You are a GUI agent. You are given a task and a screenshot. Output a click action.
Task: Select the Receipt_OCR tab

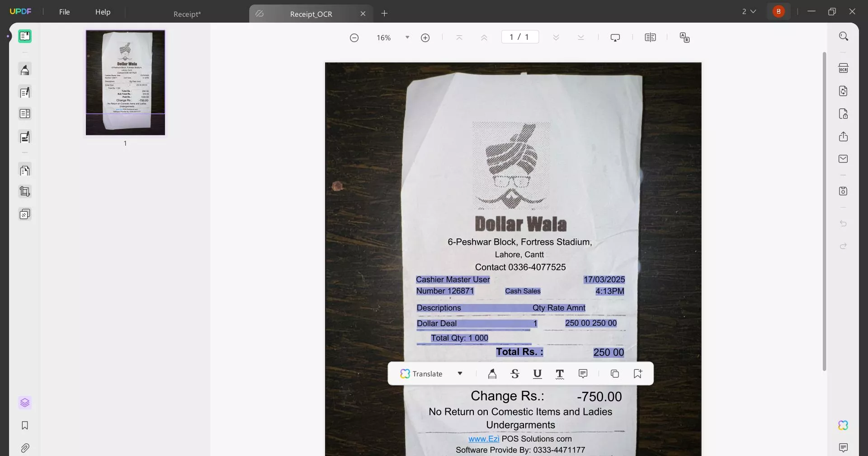pos(311,14)
